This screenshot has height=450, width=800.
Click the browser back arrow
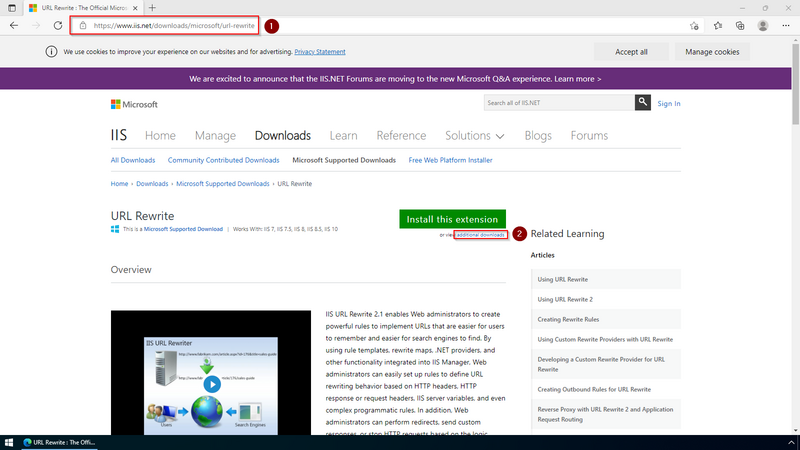14,25
